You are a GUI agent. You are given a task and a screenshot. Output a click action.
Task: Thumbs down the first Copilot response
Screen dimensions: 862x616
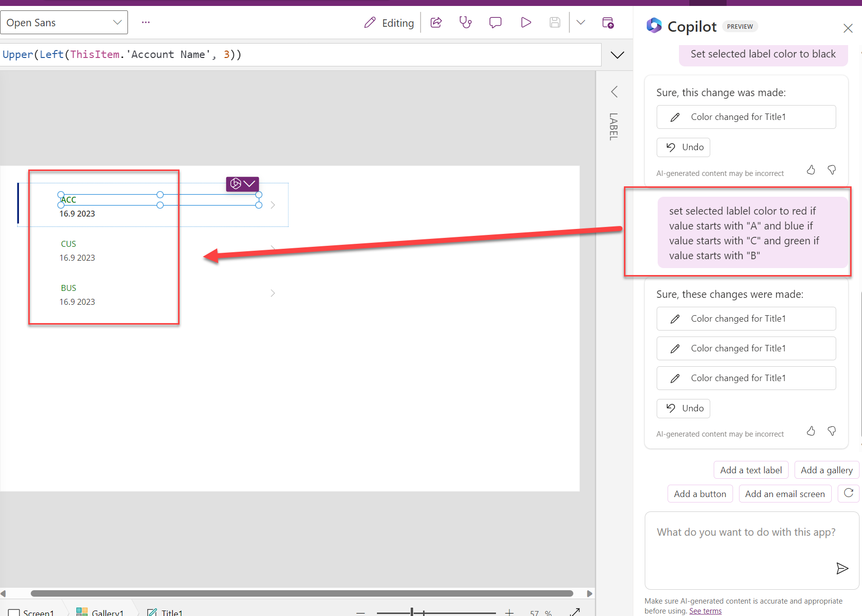pos(832,170)
